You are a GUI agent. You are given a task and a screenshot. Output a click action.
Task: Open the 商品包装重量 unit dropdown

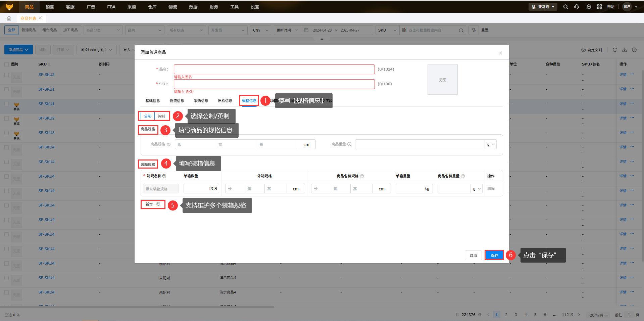[477, 189]
